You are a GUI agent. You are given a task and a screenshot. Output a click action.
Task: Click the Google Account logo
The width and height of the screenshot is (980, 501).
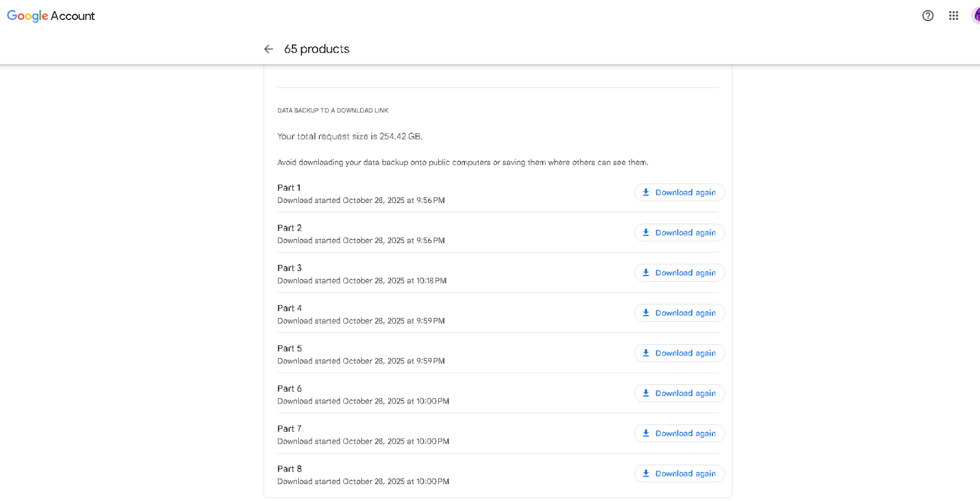click(x=51, y=16)
